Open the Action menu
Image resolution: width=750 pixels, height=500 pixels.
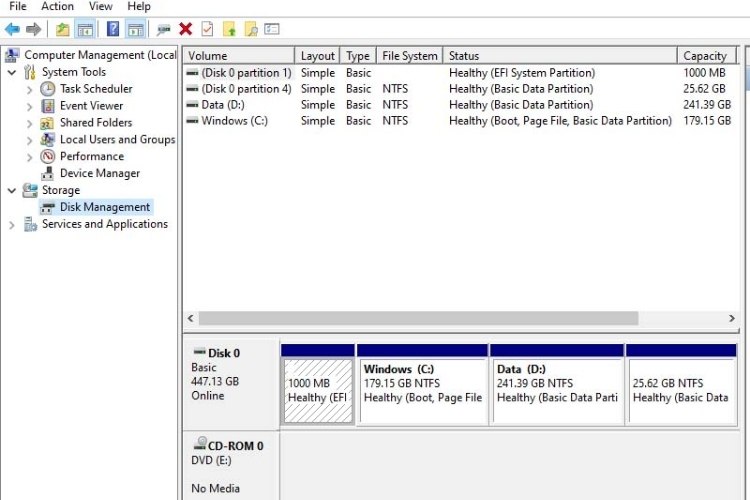click(x=57, y=6)
